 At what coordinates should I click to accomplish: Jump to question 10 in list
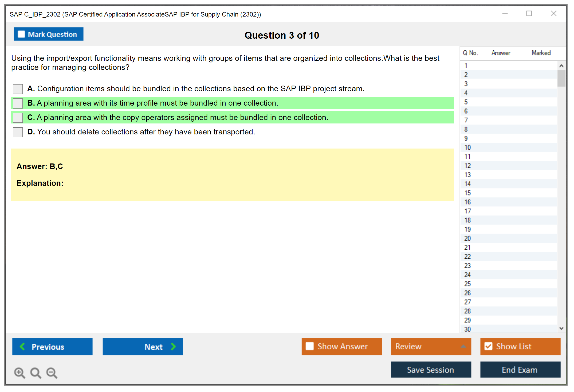coord(467,147)
